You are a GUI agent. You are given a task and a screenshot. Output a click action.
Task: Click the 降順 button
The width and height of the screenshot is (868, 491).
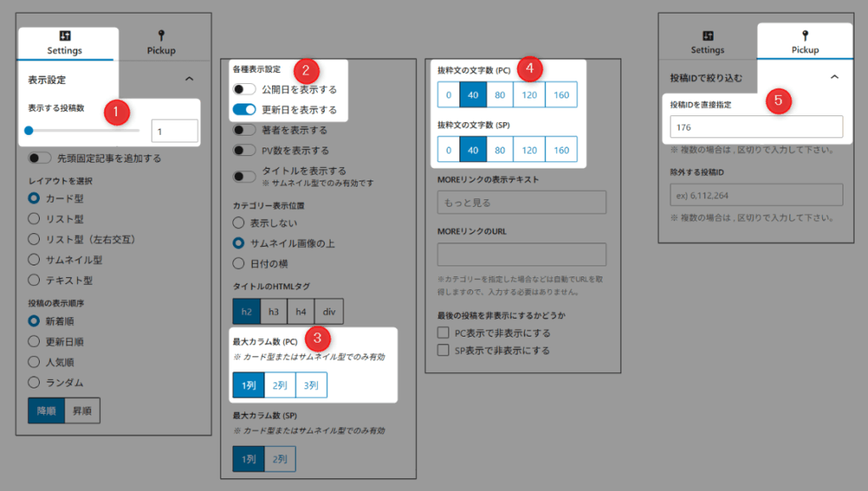pyautogui.click(x=47, y=410)
